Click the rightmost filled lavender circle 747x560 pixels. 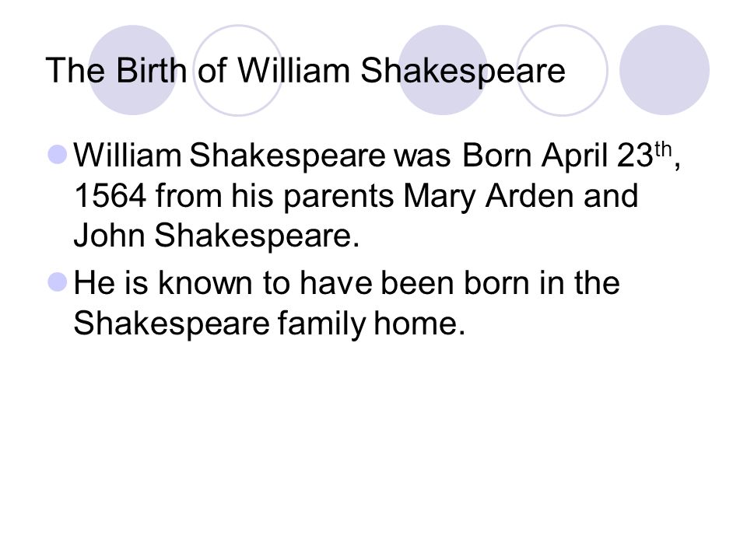point(665,70)
